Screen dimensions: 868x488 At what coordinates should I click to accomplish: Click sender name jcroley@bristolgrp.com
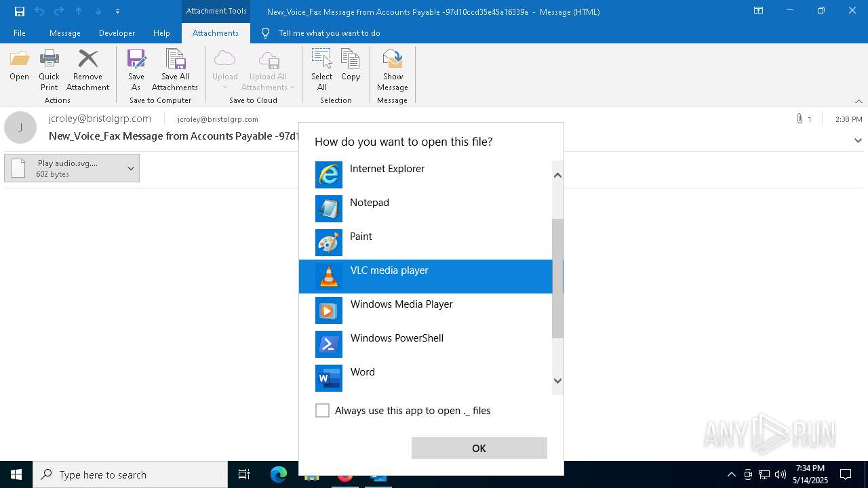100,119
